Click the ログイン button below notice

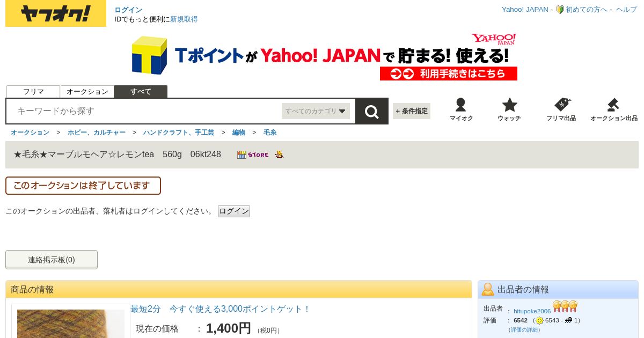(234, 211)
